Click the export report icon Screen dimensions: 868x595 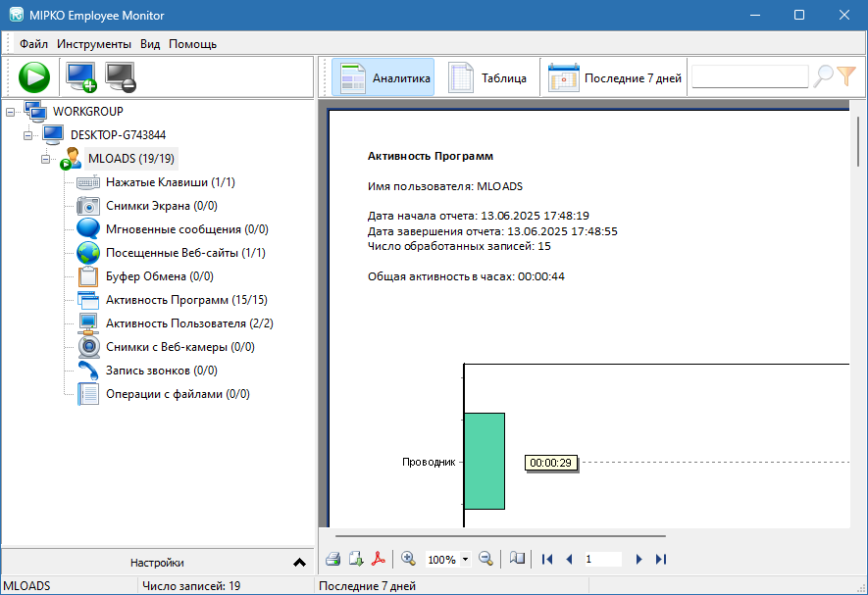point(356,559)
